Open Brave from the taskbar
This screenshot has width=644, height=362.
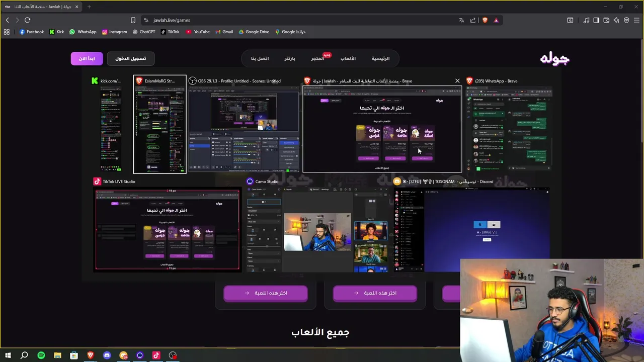(x=91, y=355)
